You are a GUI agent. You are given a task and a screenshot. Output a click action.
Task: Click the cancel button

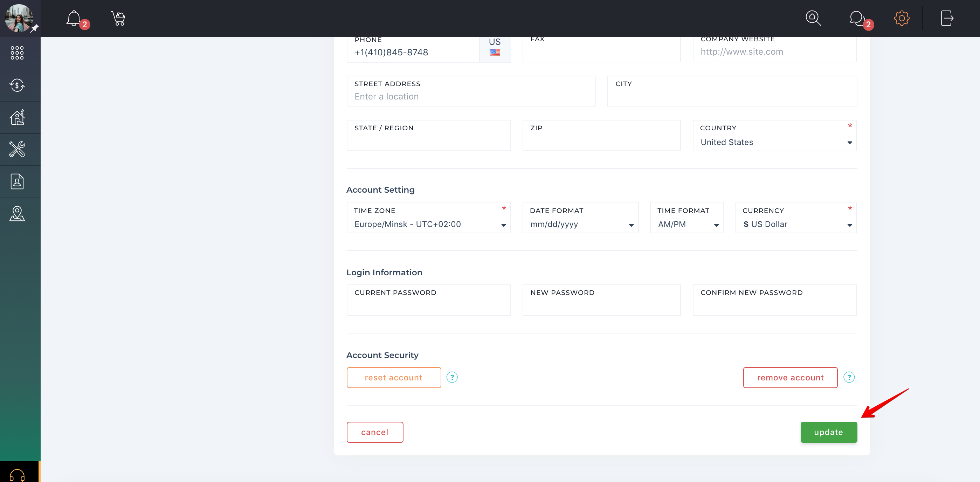(x=375, y=432)
